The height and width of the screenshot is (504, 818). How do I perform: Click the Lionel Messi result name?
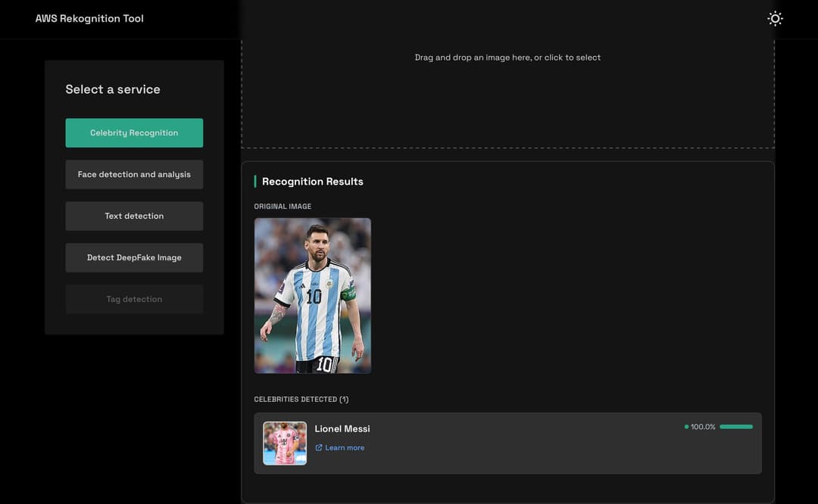coord(342,429)
